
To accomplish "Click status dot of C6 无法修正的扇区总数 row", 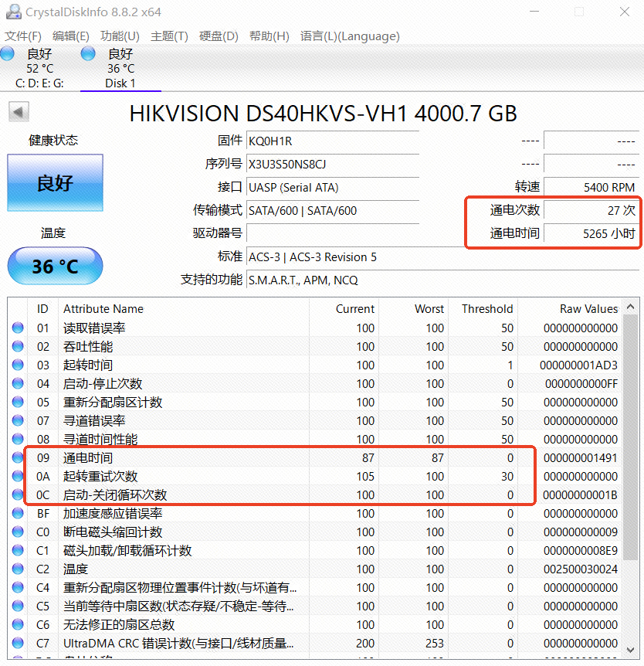I will pyautogui.click(x=18, y=624).
